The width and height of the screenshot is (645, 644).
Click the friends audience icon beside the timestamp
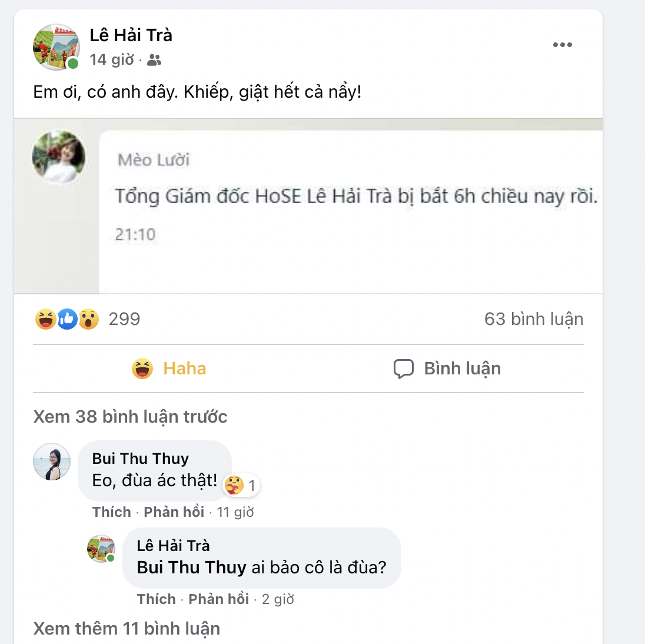click(x=154, y=59)
